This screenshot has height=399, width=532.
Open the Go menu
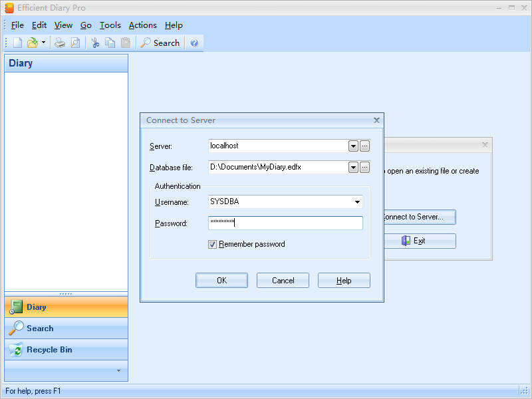pos(86,25)
